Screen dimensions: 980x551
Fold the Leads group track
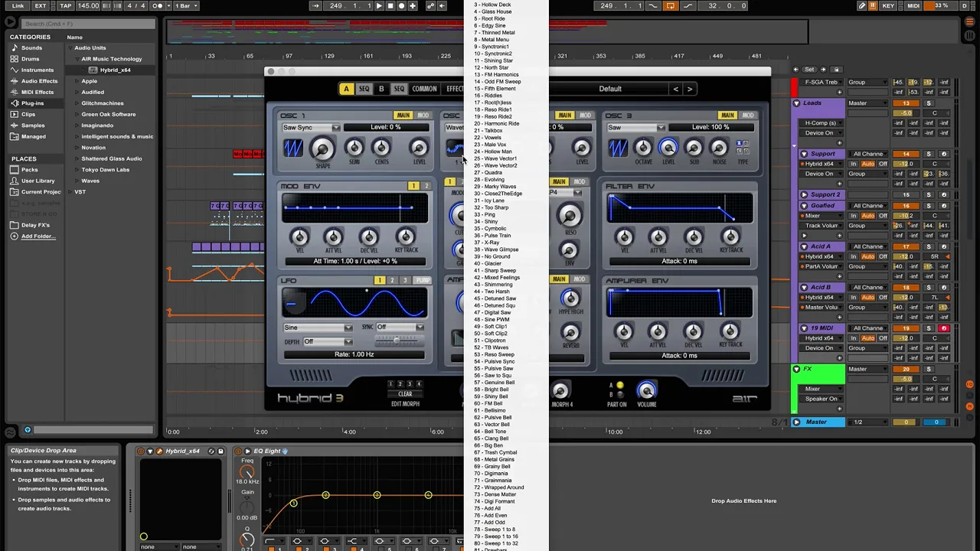click(x=797, y=103)
